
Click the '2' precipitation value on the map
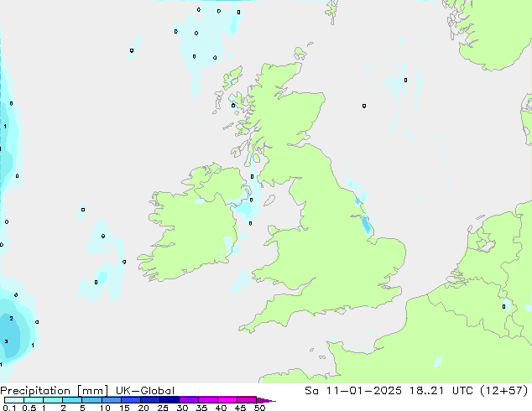click(12, 318)
